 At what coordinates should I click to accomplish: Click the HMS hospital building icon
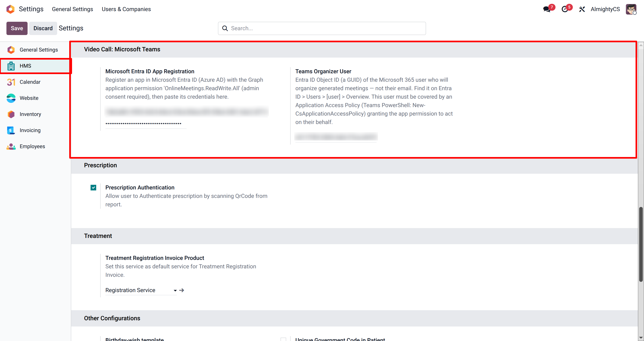(x=11, y=66)
